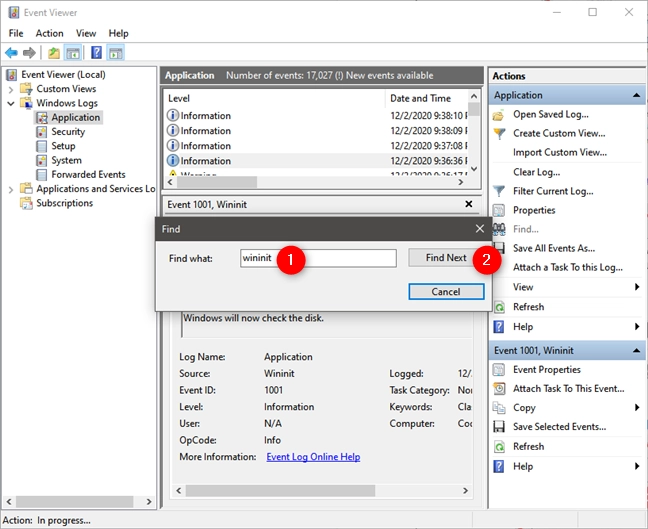648x529 pixels.
Task: Click Find Next in the Find dialog
Action: (x=446, y=258)
